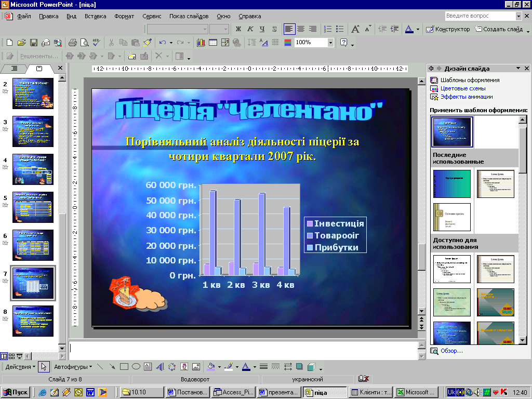Run the spelling check icon
Screen dimensions: 532x399
click(x=96, y=43)
